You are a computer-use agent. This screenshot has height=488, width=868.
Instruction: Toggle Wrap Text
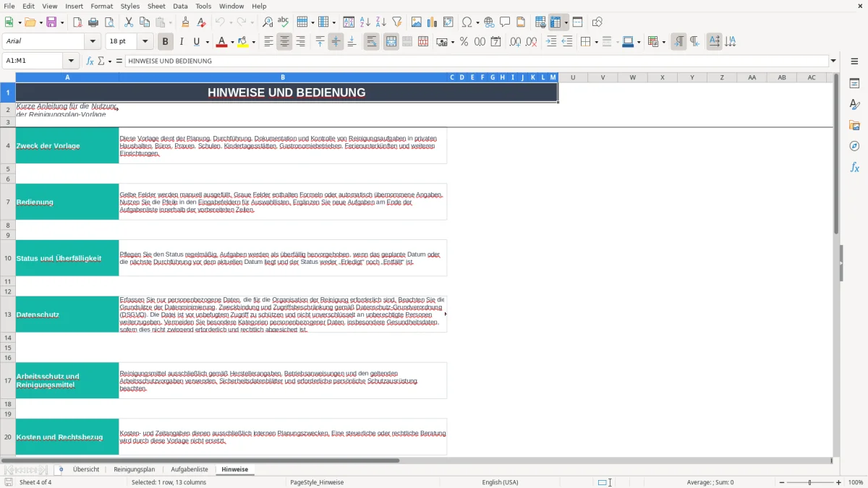pyautogui.click(x=372, y=42)
